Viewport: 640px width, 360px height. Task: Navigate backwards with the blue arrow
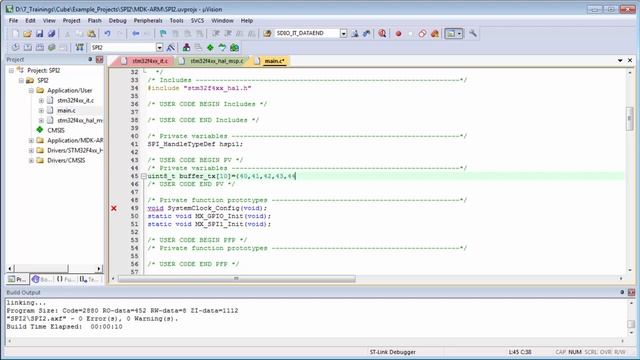tap(136, 33)
